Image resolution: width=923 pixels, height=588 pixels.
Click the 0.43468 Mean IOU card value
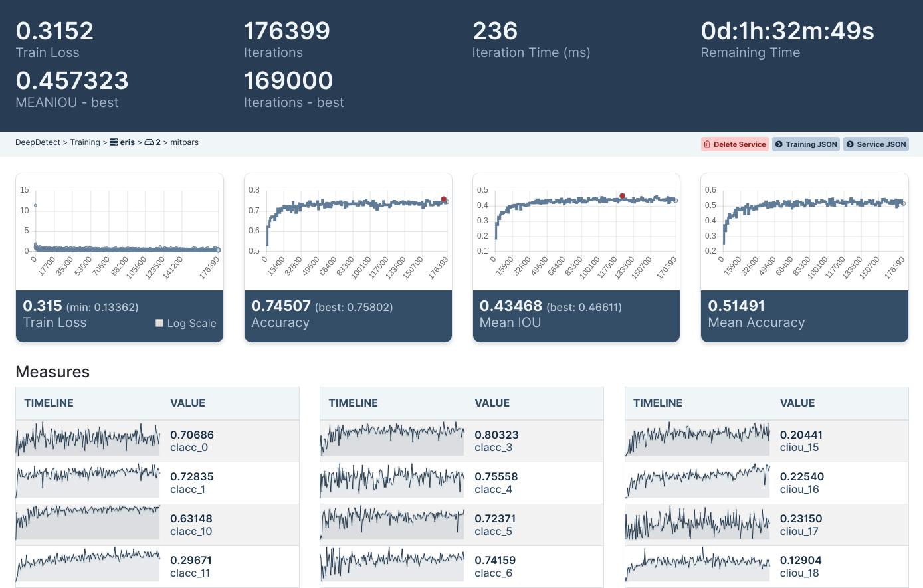(511, 306)
